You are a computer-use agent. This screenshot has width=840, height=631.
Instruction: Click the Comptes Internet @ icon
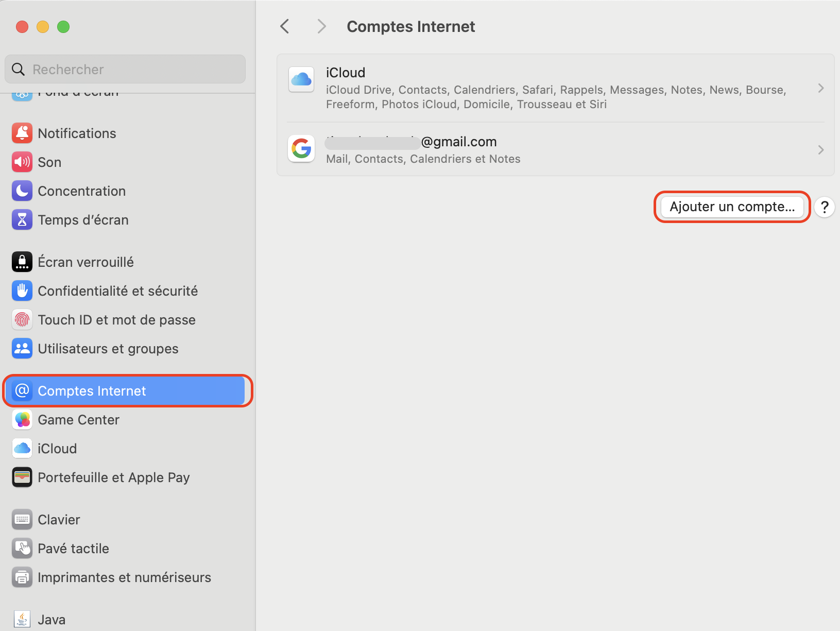click(x=22, y=391)
